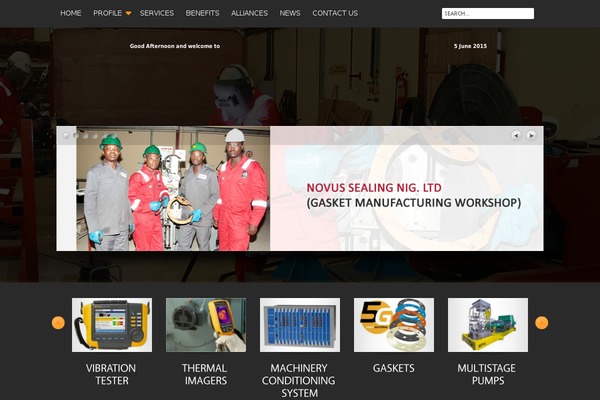Click the Gasket Manufacturing Workshop slide text
This screenshot has width=600, height=400.
click(x=414, y=202)
